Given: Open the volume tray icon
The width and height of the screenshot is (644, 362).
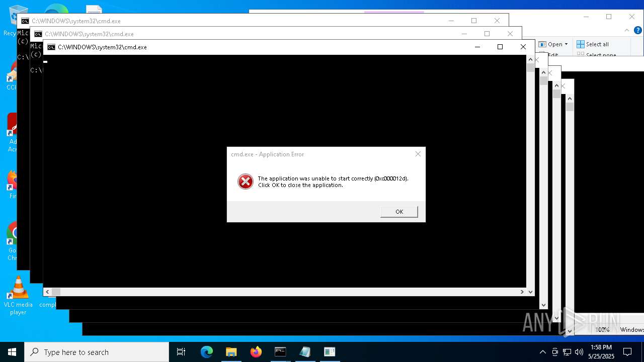Looking at the screenshot, I should [x=579, y=352].
